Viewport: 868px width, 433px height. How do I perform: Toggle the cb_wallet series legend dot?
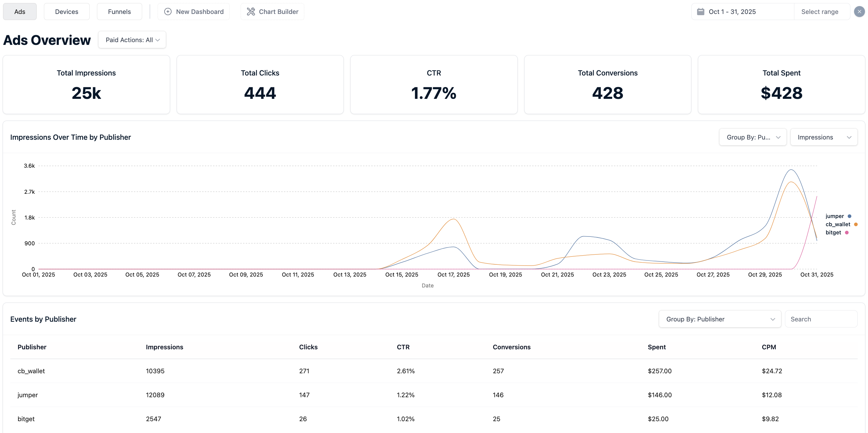point(856,224)
